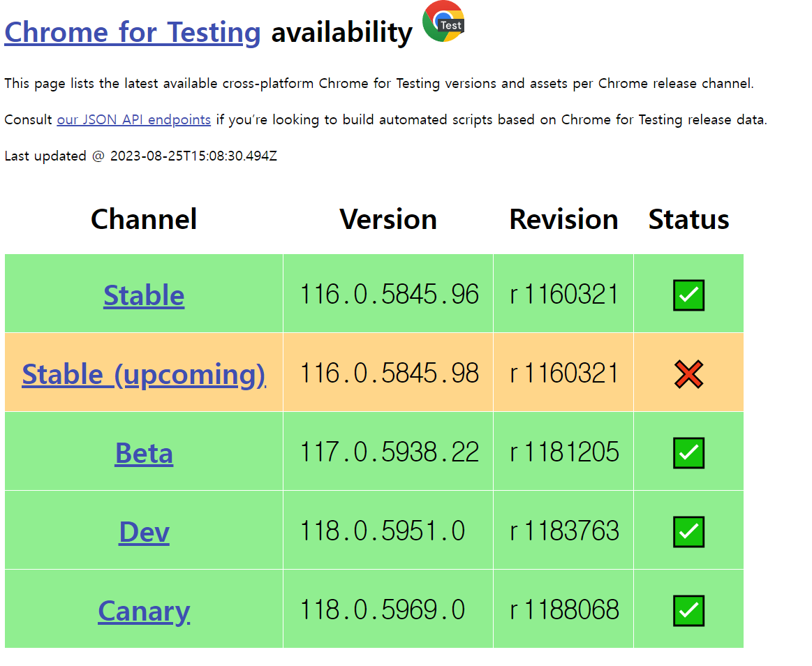Select version text 118.0.5969.0
Image resolution: width=812 pixels, height=666 pixels.
tap(382, 609)
